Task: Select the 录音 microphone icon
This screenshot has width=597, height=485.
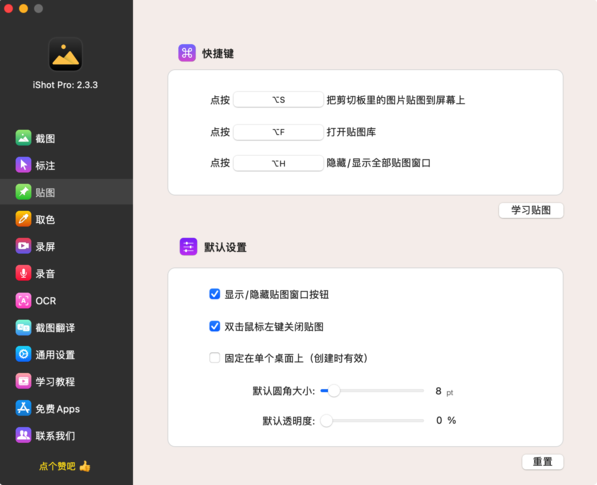Action: (x=23, y=273)
